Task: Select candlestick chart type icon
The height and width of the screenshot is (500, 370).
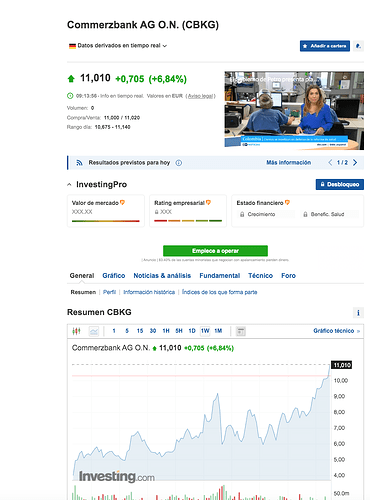Action: (x=76, y=331)
